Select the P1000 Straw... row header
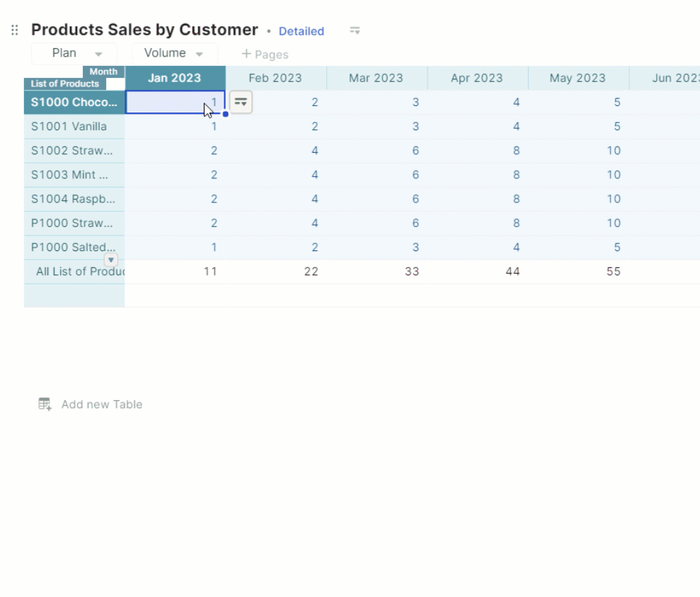Image resolution: width=700 pixels, height=597 pixels. click(74, 223)
